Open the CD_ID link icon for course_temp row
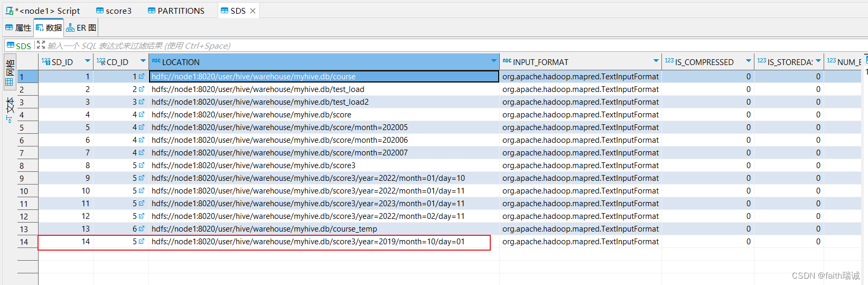This screenshot has height=285, width=868. click(x=141, y=229)
